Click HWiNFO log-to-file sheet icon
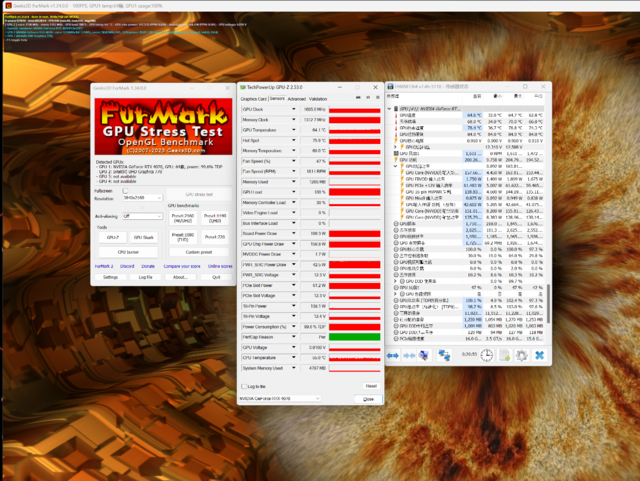 pyautogui.click(x=505, y=355)
